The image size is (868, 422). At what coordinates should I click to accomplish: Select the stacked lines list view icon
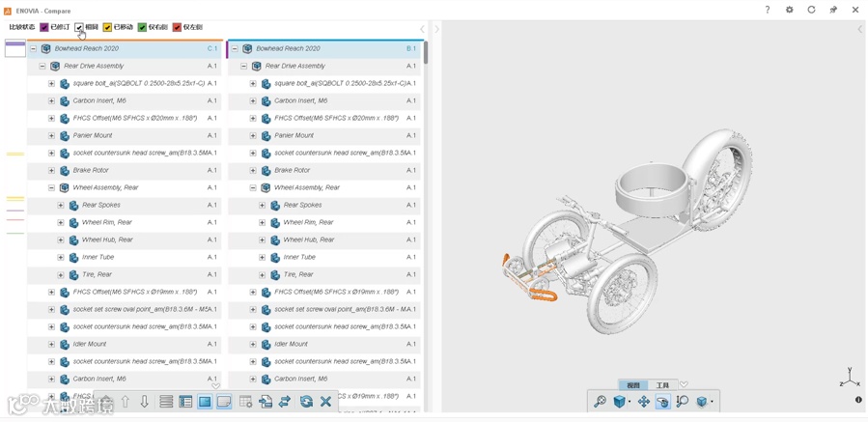click(x=166, y=402)
